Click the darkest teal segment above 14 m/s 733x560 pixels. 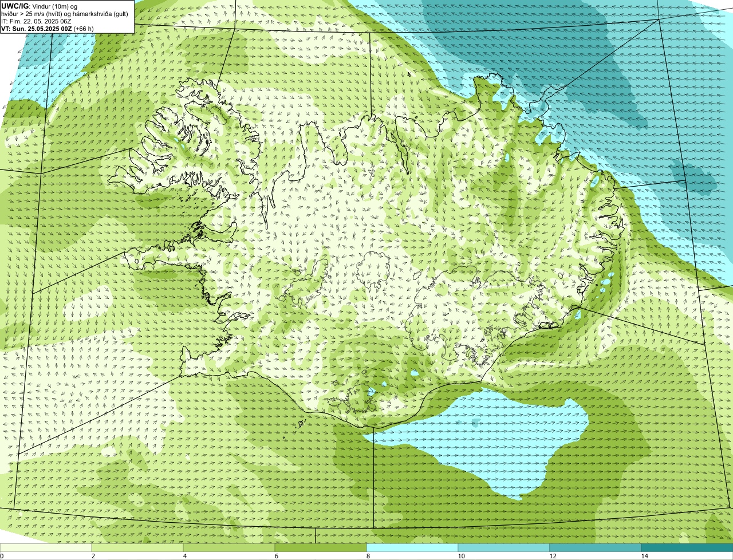pyautogui.click(x=687, y=547)
